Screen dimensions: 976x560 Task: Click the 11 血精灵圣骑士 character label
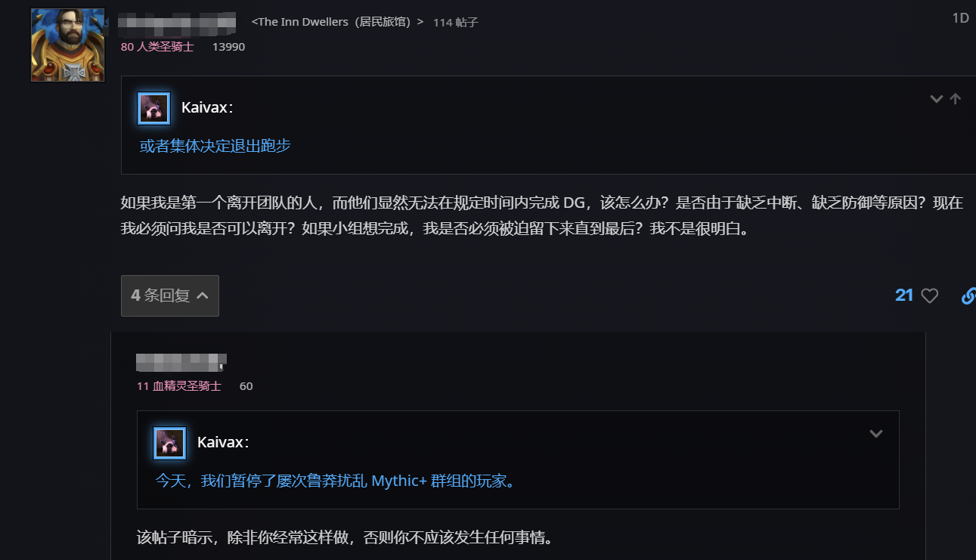click(x=179, y=386)
